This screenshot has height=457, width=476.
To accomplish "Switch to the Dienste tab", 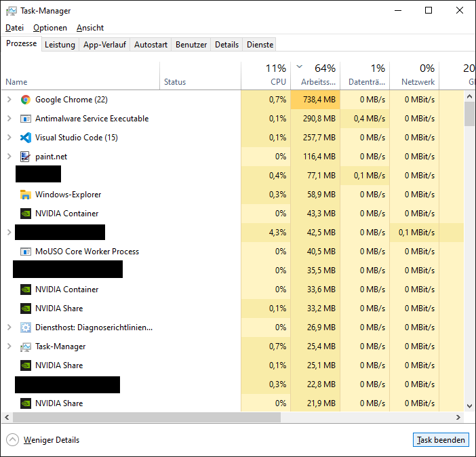I will pyautogui.click(x=260, y=45).
